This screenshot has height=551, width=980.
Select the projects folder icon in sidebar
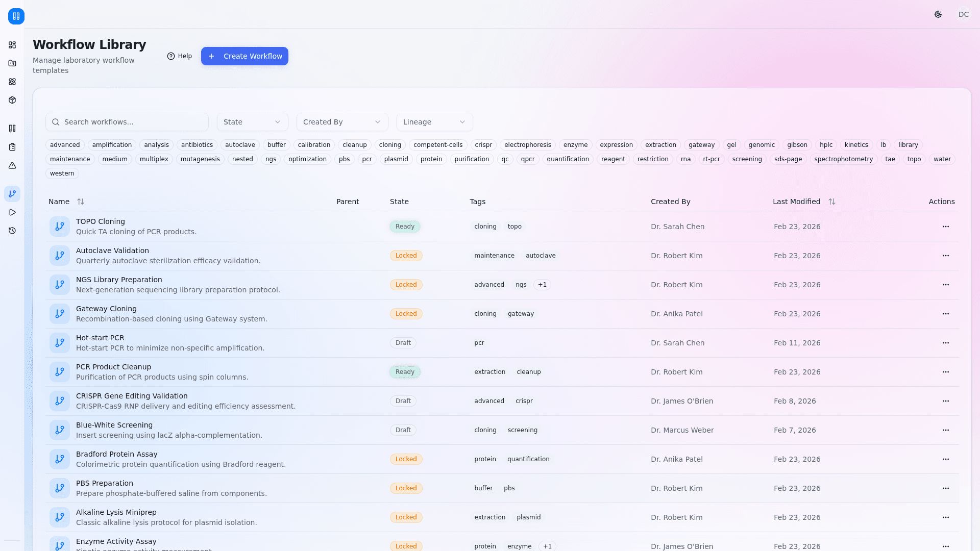pyautogui.click(x=12, y=63)
